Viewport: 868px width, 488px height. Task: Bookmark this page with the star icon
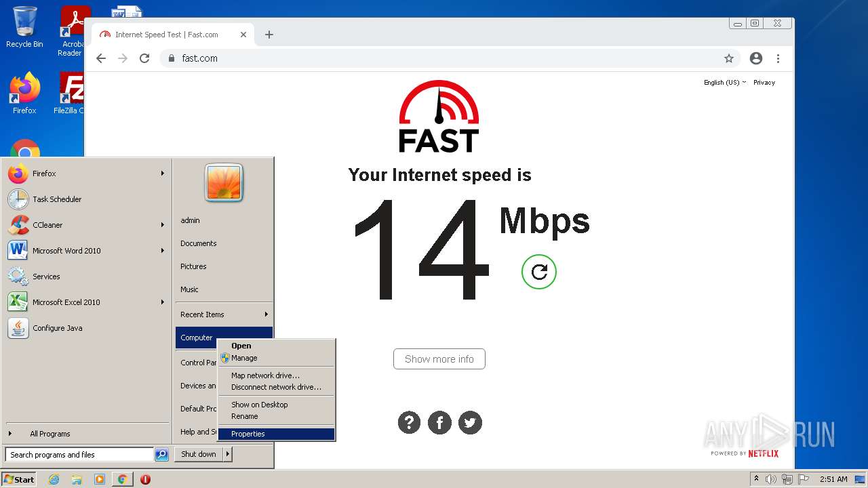[x=729, y=58]
